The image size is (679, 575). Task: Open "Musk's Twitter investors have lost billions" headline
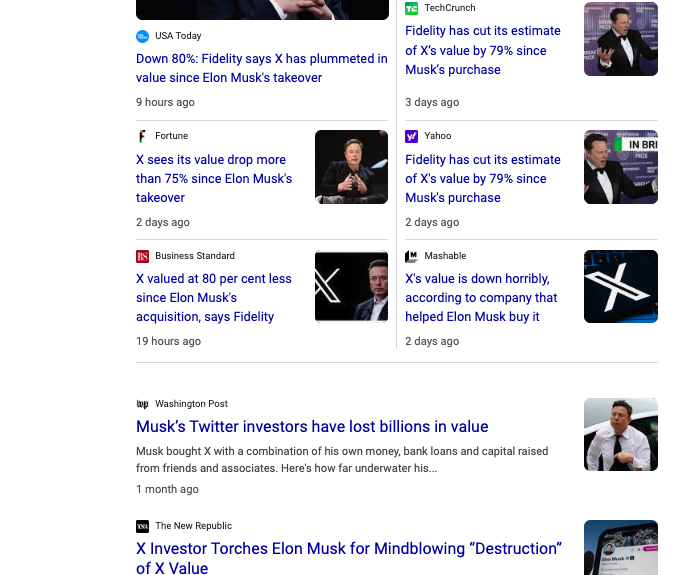[x=312, y=427]
